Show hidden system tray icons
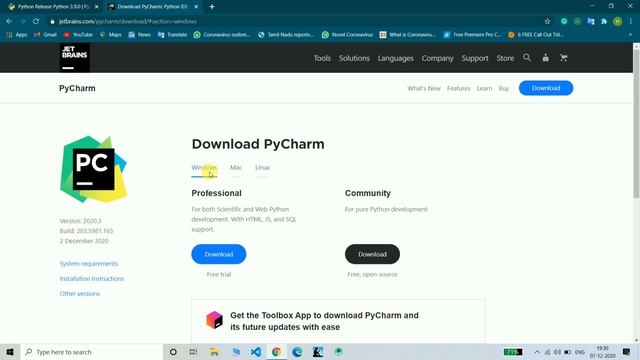The width and height of the screenshot is (640, 360). tap(537, 352)
